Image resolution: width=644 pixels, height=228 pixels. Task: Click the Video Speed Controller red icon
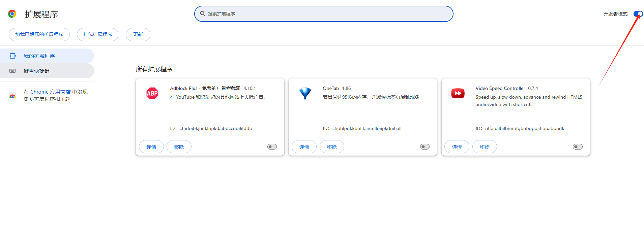458,93
